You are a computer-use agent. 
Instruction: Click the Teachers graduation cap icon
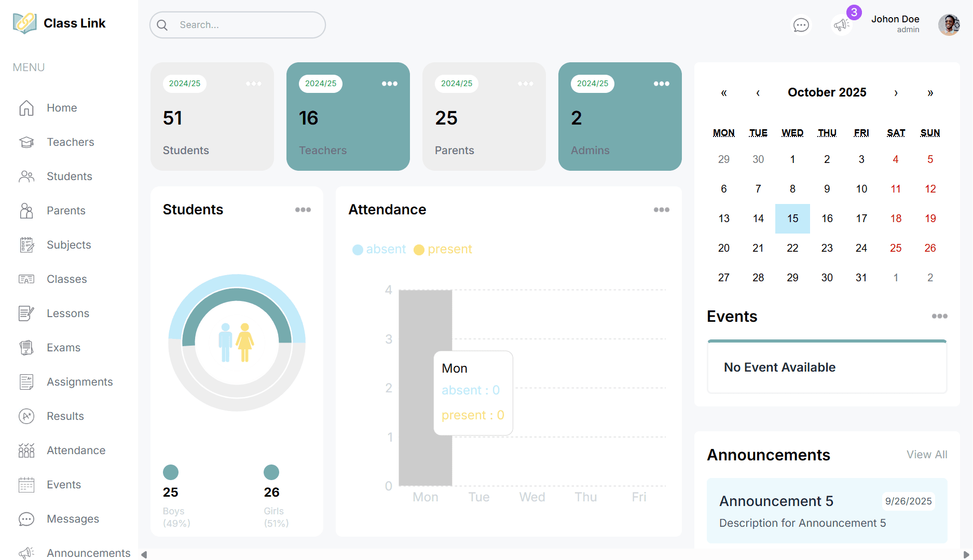tap(26, 142)
